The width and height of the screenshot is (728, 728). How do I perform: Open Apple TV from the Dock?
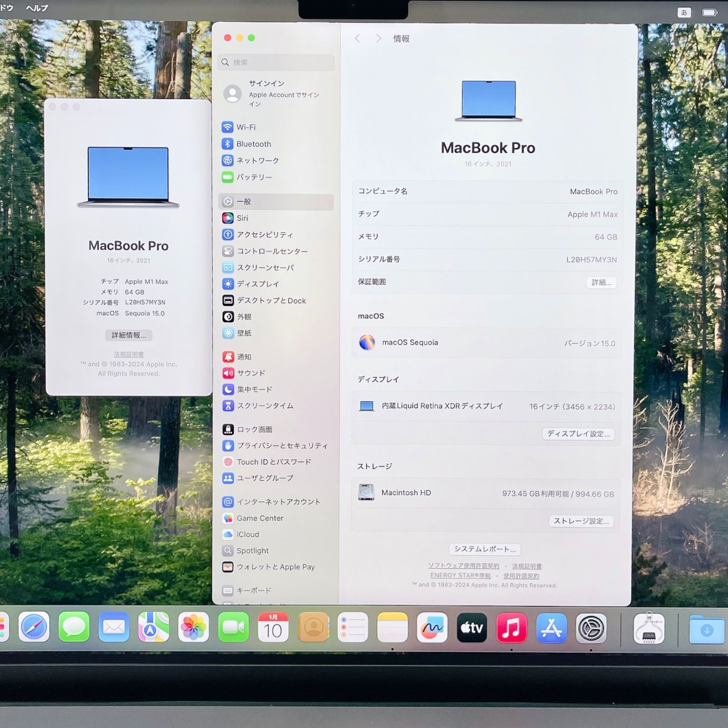click(x=472, y=628)
